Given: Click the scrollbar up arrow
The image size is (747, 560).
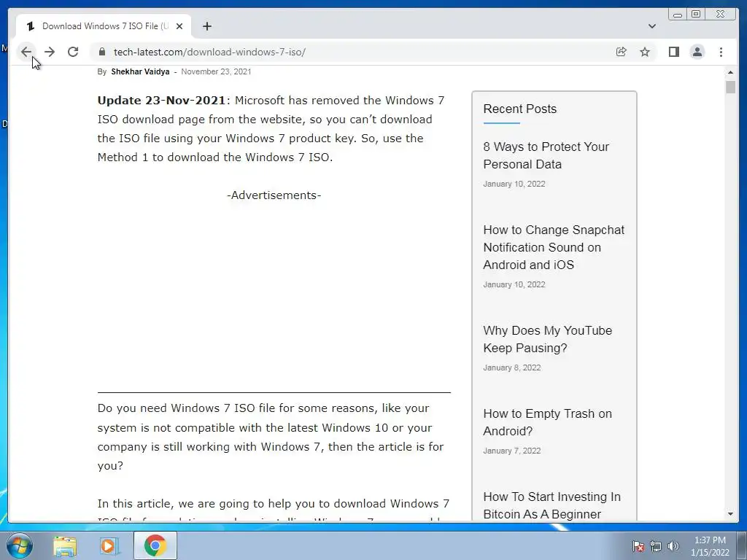Looking at the screenshot, I should (x=730, y=72).
